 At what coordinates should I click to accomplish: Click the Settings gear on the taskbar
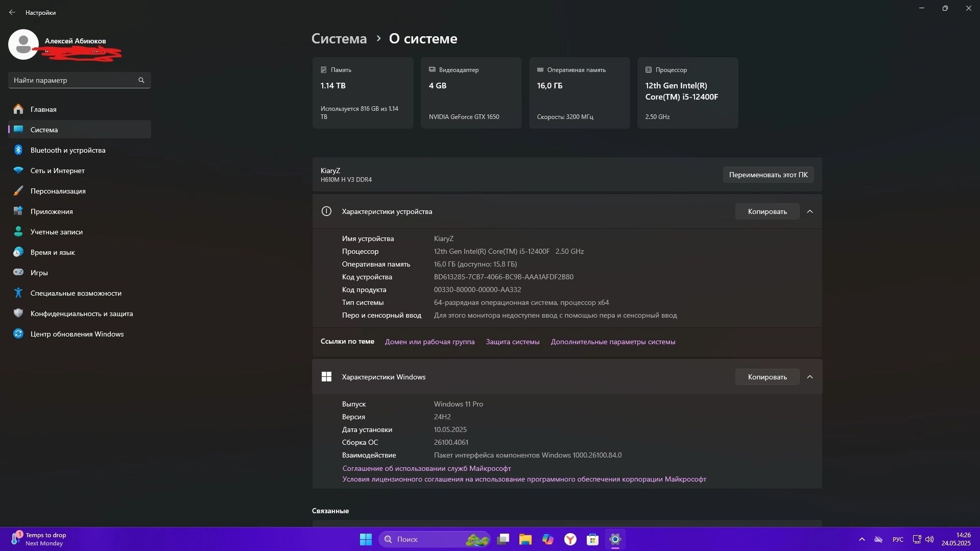[615, 539]
